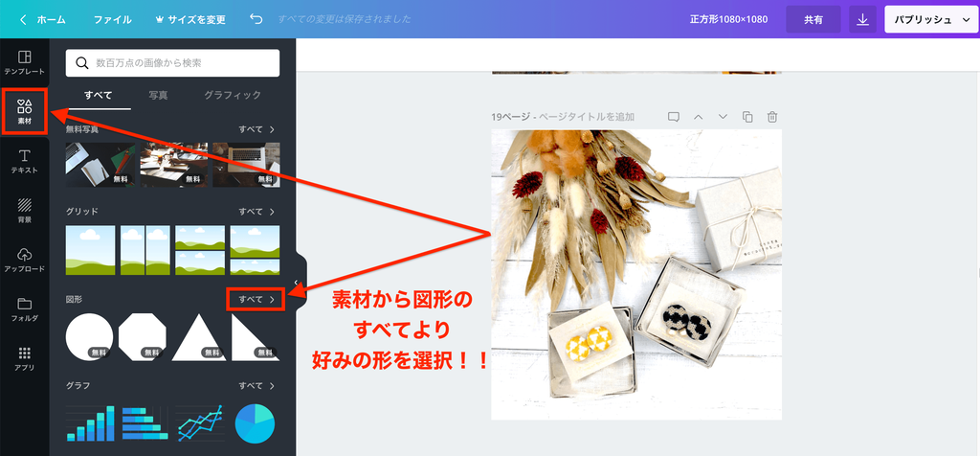The image size is (980, 456).
Task: Choose the two-column grid
Action: click(x=145, y=250)
